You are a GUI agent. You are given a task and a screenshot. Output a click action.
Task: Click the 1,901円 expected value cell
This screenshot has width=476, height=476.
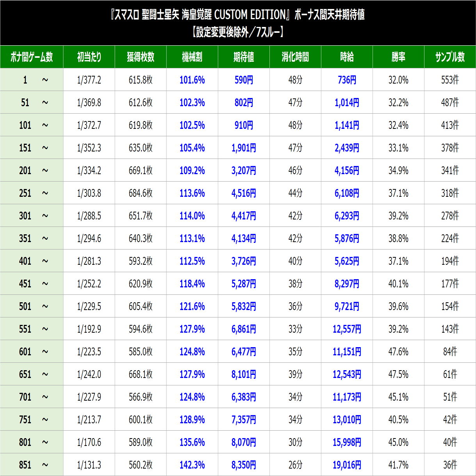(x=244, y=148)
